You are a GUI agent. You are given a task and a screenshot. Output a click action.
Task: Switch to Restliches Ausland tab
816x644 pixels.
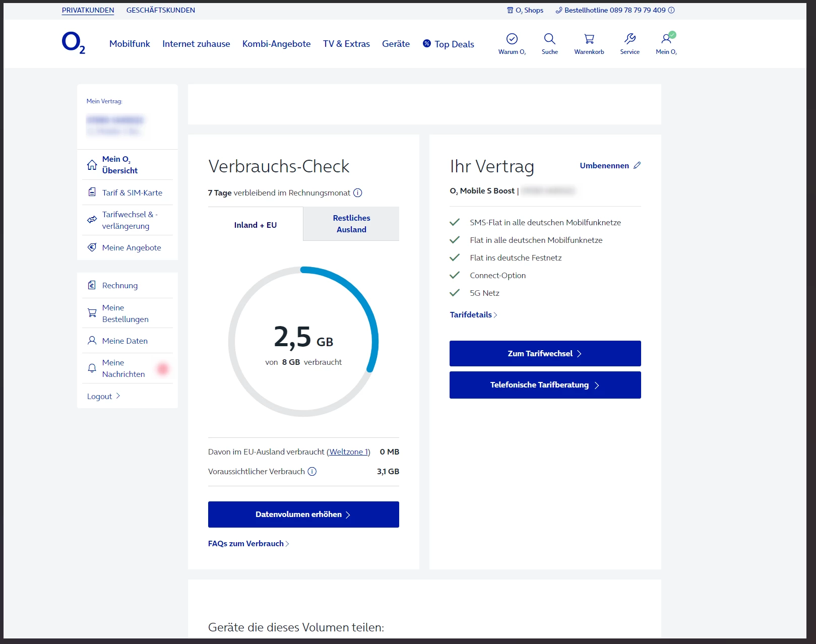[351, 224]
